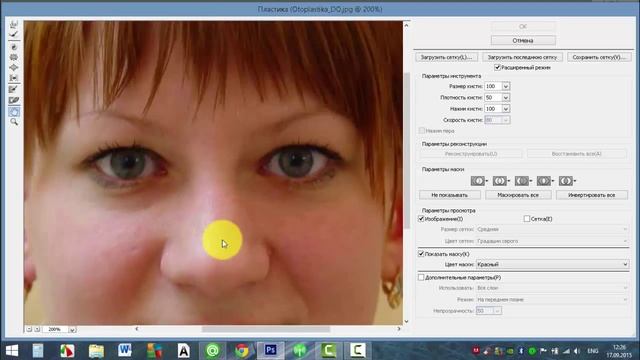Image resolution: width=640 pixels, height=360 pixels.
Task: Enable the Сетка mesh checkbox
Action: tap(527, 219)
